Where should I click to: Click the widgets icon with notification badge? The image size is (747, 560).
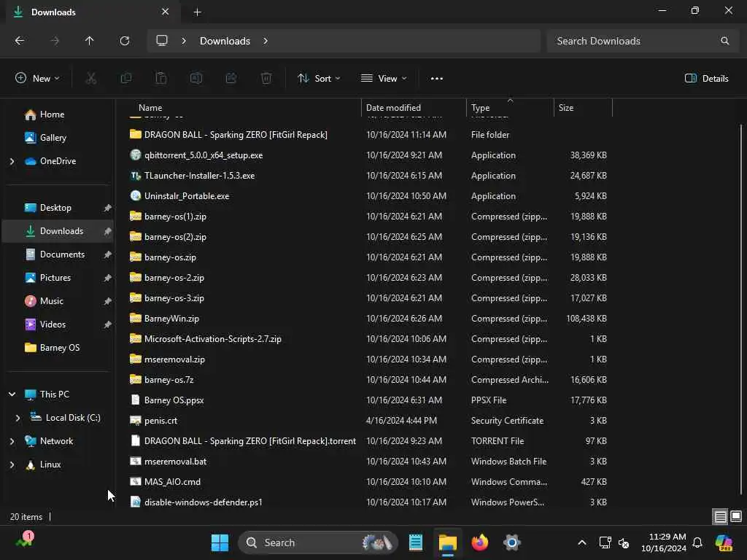25,540
